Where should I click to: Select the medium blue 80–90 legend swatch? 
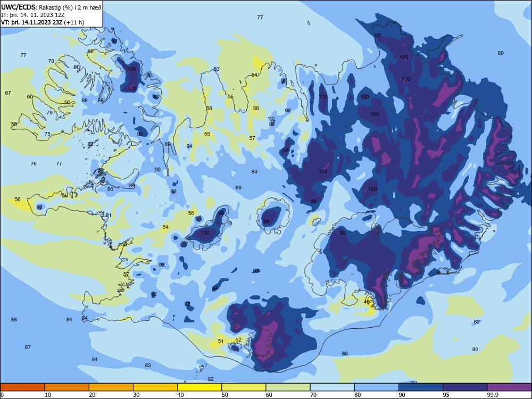tap(377, 387)
